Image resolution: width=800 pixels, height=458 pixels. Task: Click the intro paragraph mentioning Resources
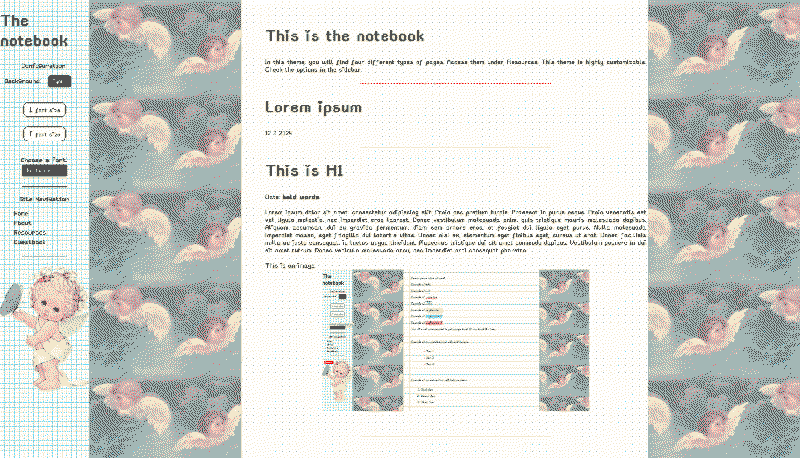pos(449,65)
